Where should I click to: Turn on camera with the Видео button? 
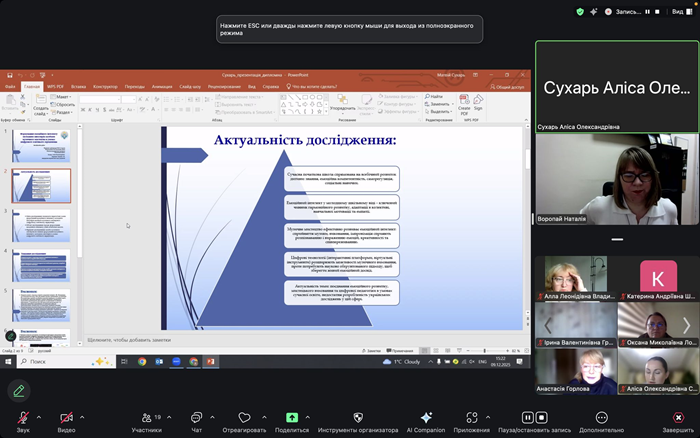coord(66,417)
